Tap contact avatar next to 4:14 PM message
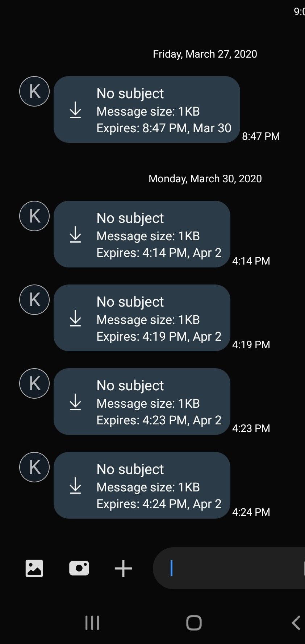The width and height of the screenshot is (305, 644). (34, 216)
